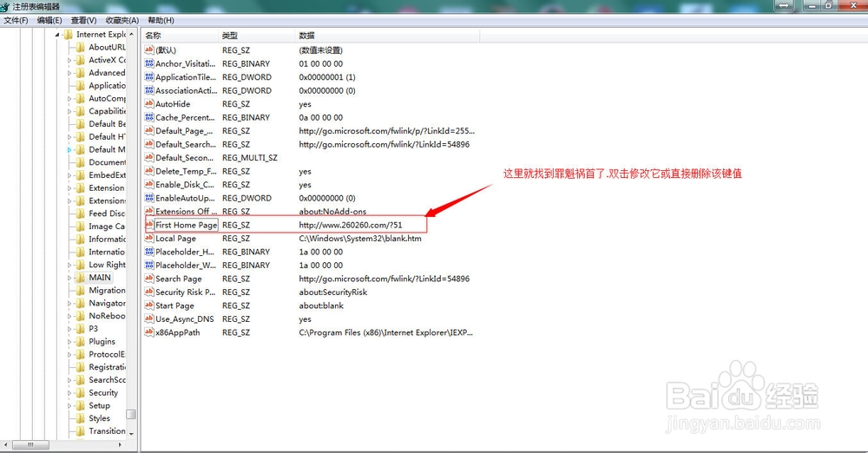Click the string icon of First Home Page value

tap(149, 225)
